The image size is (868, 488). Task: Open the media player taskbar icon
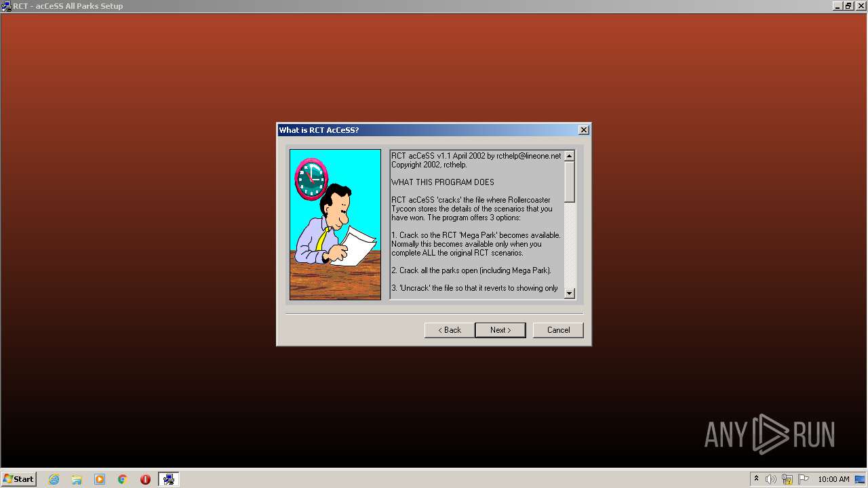pyautogui.click(x=100, y=479)
